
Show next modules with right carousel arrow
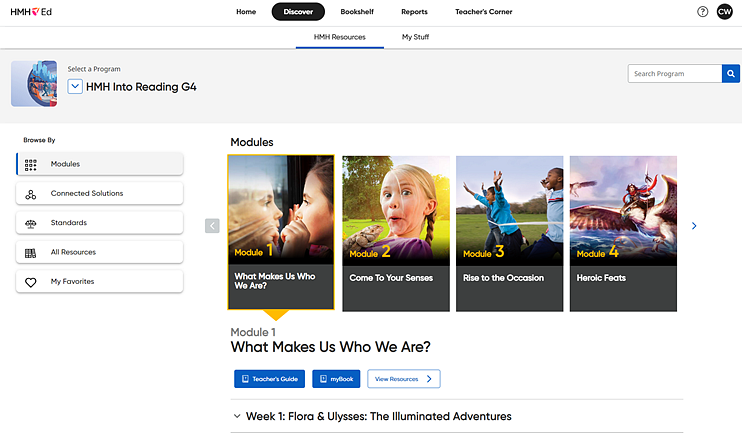point(694,226)
